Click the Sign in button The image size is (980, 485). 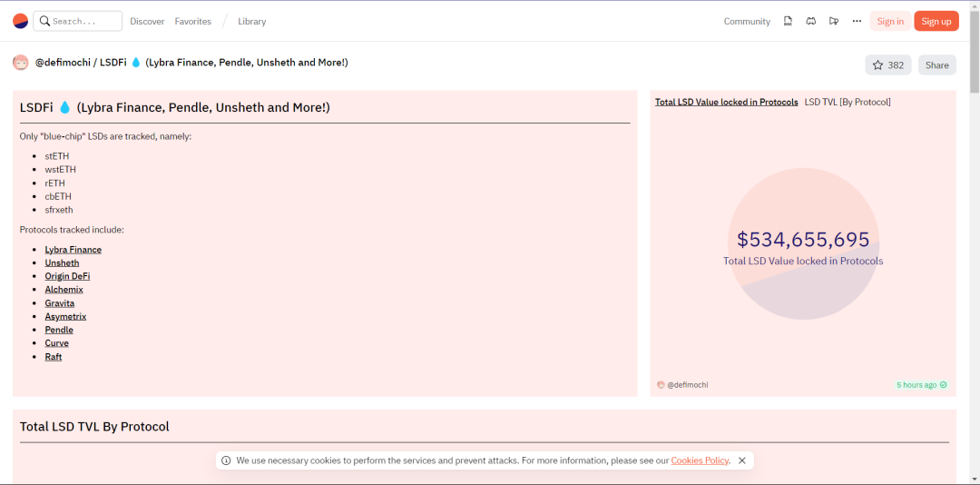click(x=890, y=21)
